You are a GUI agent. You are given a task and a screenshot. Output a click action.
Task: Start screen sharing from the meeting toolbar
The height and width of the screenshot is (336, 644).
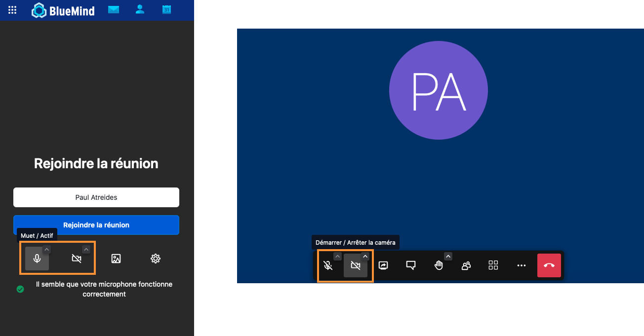point(383,265)
